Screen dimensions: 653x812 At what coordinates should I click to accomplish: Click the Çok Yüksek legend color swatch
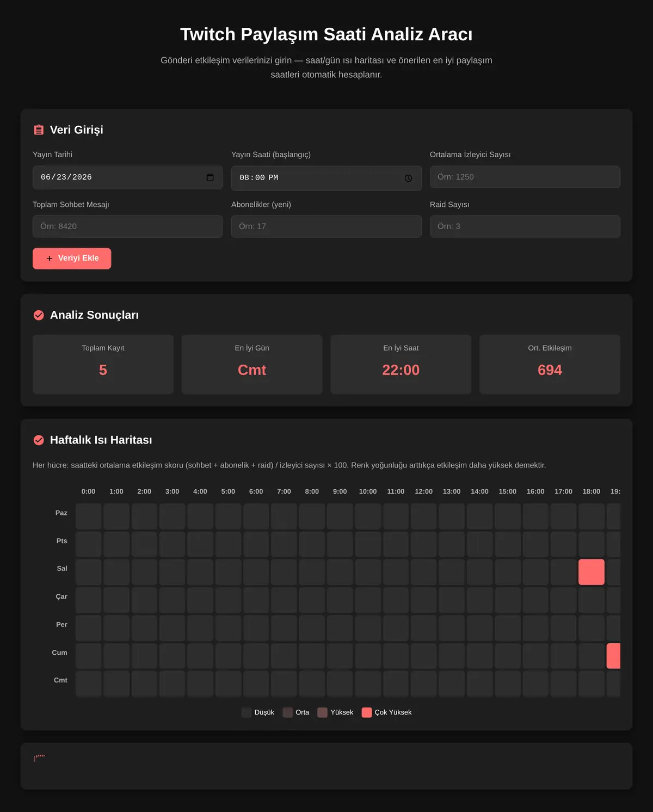(367, 712)
